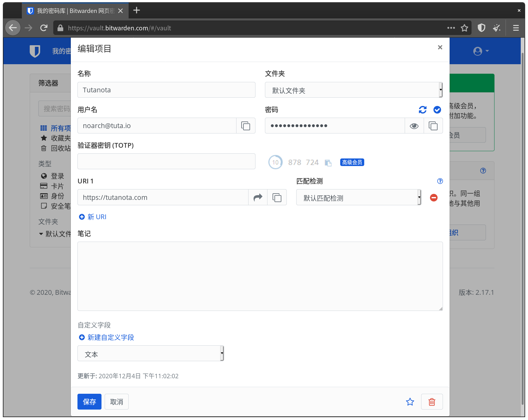The width and height of the screenshot is (528, 420).
Task: Open the Firefox hamburger menu
Action: pos(516,28)
